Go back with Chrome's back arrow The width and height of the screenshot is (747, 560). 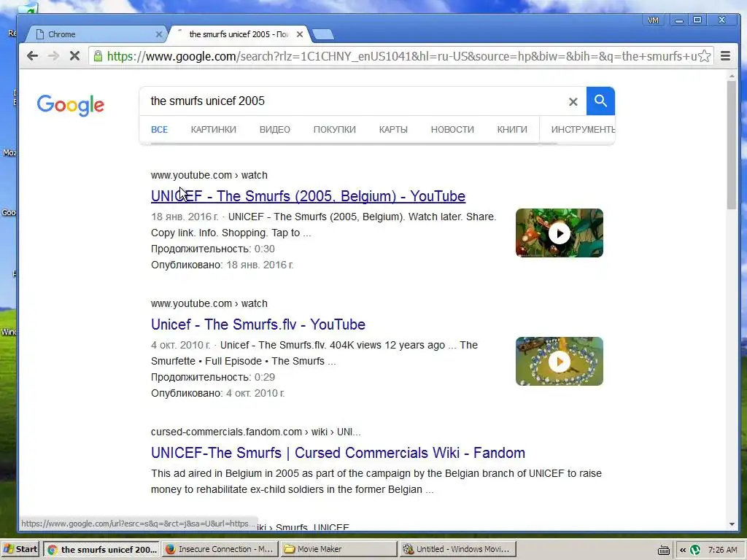32,55
